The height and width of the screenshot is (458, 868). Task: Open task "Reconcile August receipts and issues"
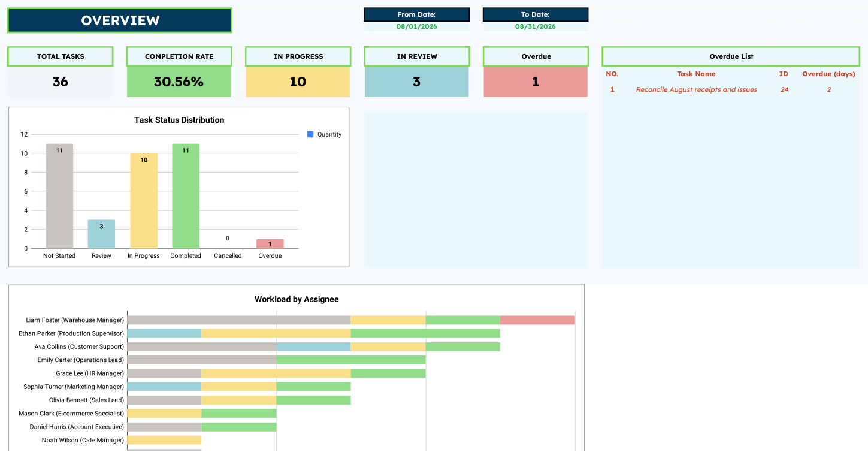click(696, 89)
